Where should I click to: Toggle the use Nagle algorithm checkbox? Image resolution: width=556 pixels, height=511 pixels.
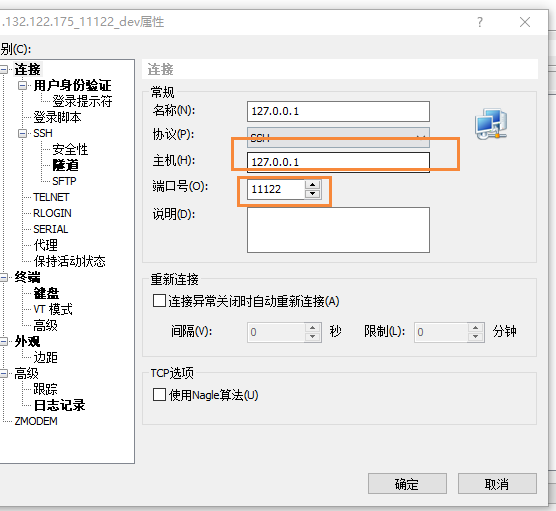coord(159,394)
